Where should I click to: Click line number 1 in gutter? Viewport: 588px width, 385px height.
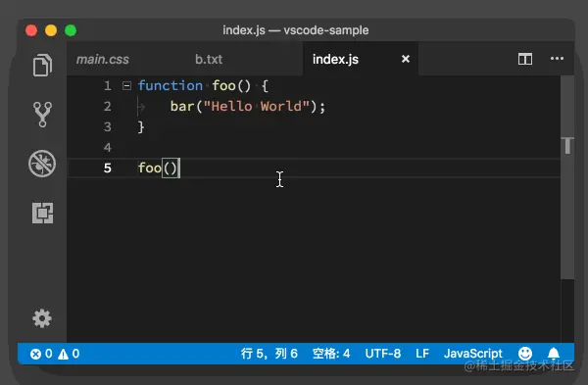click(x=108, y=86)
